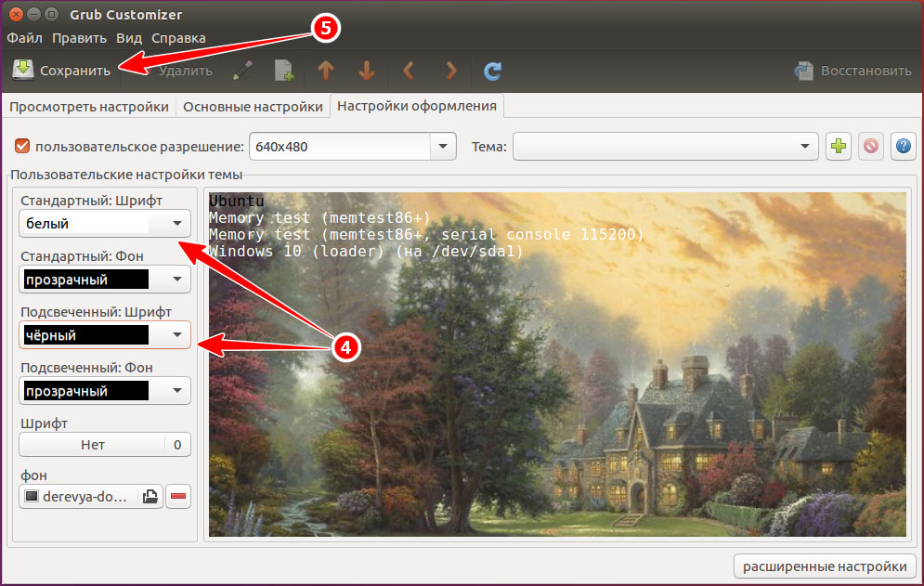Toggle the пользовательское разрешение checkbox
Viewport: 924px width, 586px height.
point(22,146)
